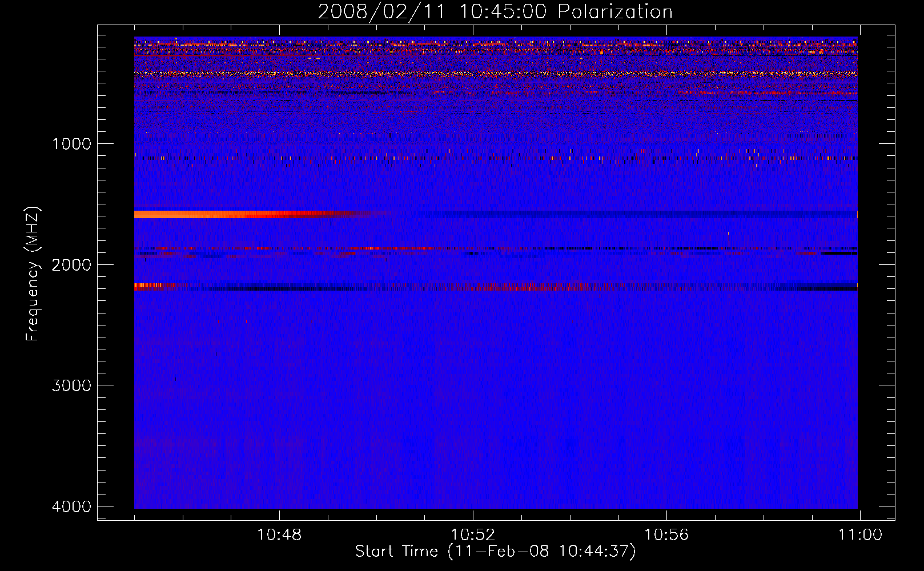Click the bright orange emission band near 1600 MHz
This screenshot has height=571, width=924.
[x=251, y=214]
